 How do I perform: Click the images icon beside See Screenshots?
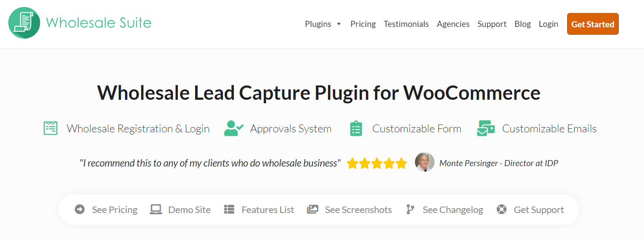pos(312,210)
